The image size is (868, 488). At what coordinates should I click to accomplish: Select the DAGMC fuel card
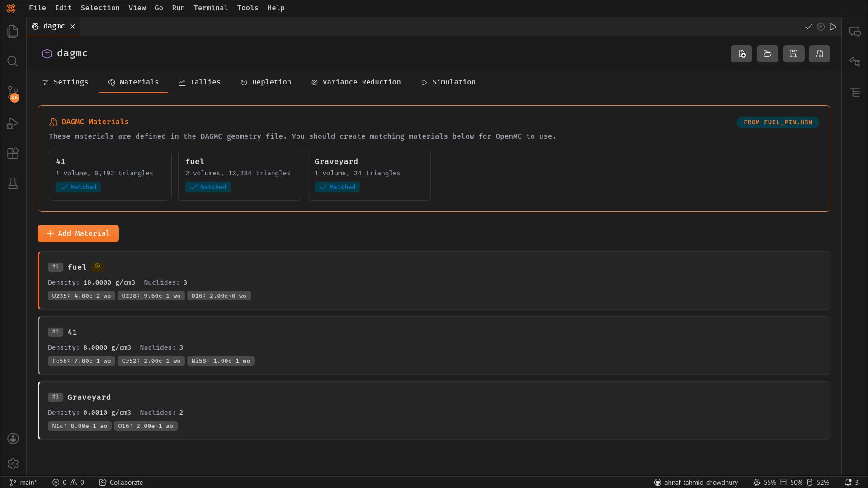pyautogui.click(x=239, y=175)
